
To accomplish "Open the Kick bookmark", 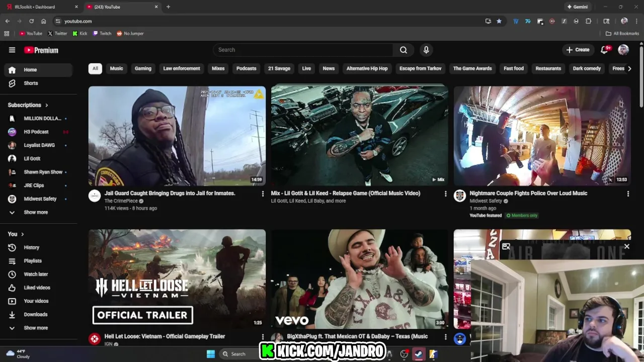I will (80, 34).
